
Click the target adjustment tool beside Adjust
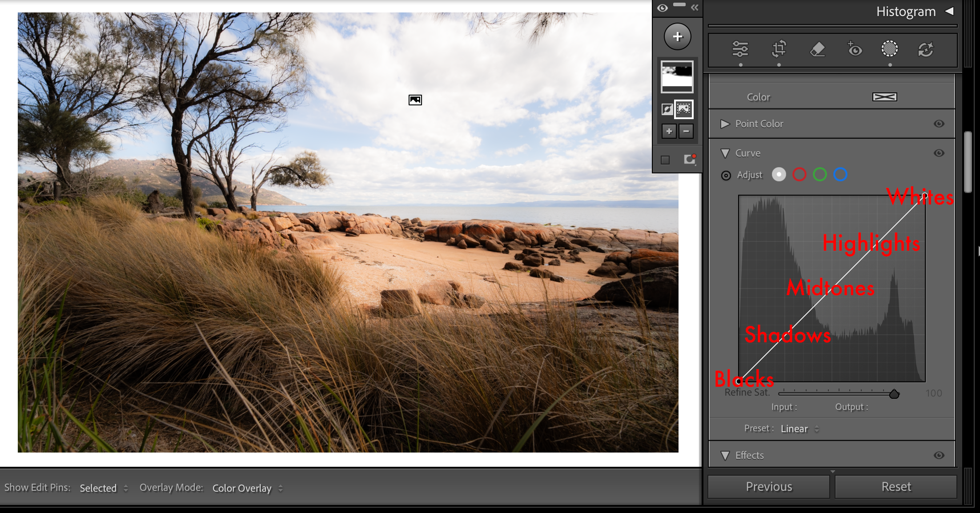(x=726, y=176)
